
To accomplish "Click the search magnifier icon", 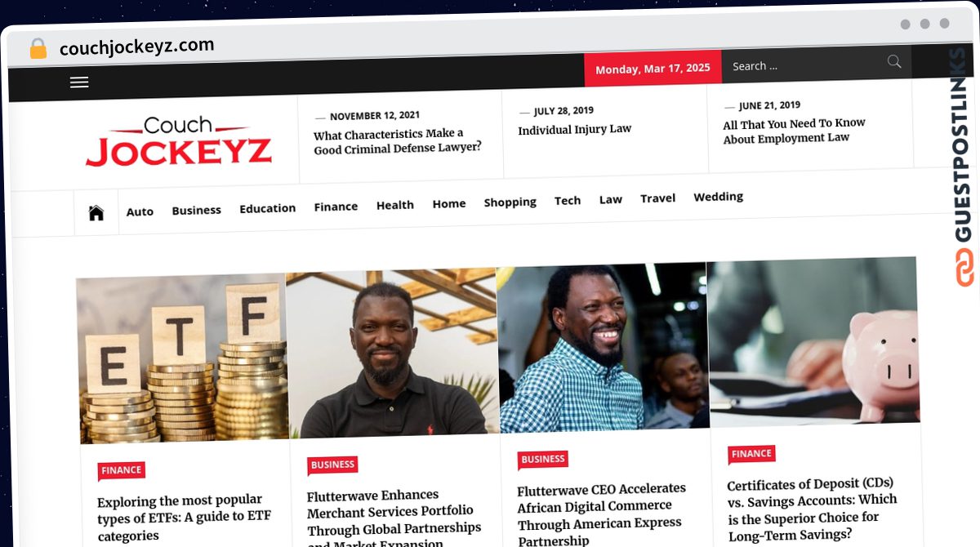I will tap(894, 62).
